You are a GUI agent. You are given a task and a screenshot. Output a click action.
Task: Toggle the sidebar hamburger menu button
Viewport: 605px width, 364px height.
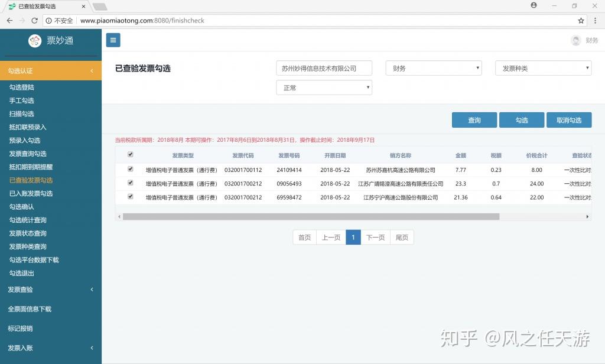113,40
